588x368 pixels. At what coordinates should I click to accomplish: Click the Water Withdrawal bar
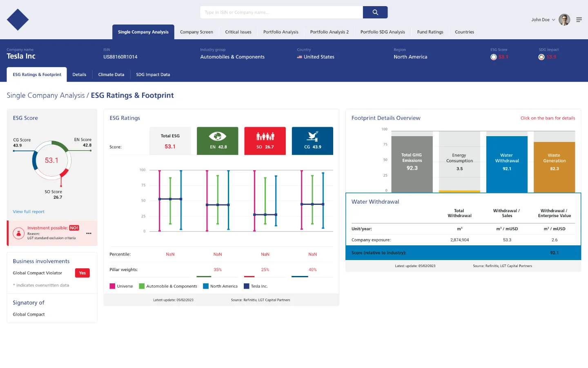click(507, 164)
